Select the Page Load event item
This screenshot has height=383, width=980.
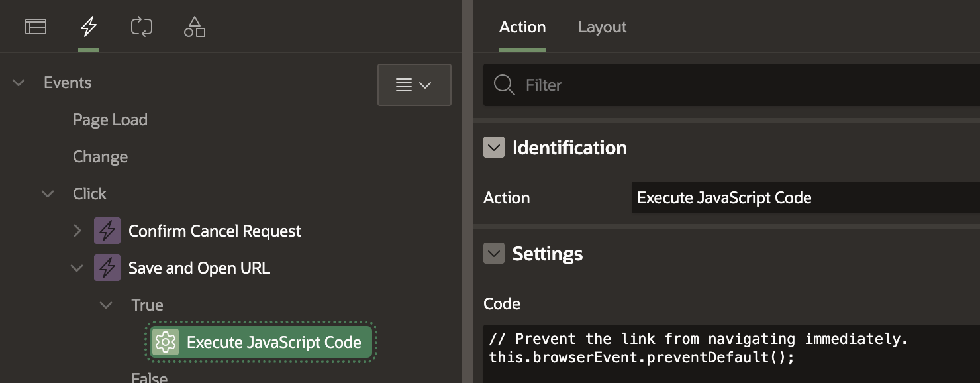pyautogui.click(x=110, y=120)
